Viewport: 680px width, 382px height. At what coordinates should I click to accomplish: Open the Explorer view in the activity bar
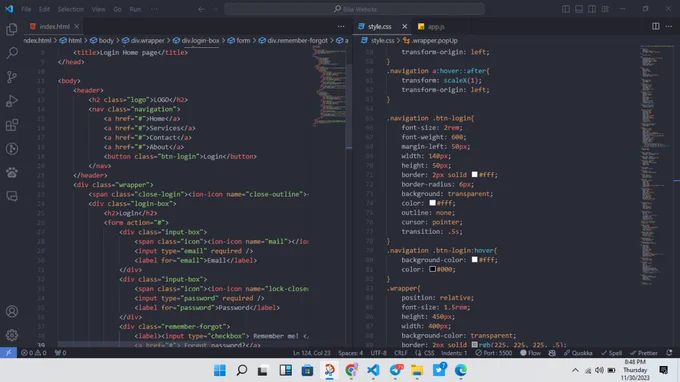(12, 29)
